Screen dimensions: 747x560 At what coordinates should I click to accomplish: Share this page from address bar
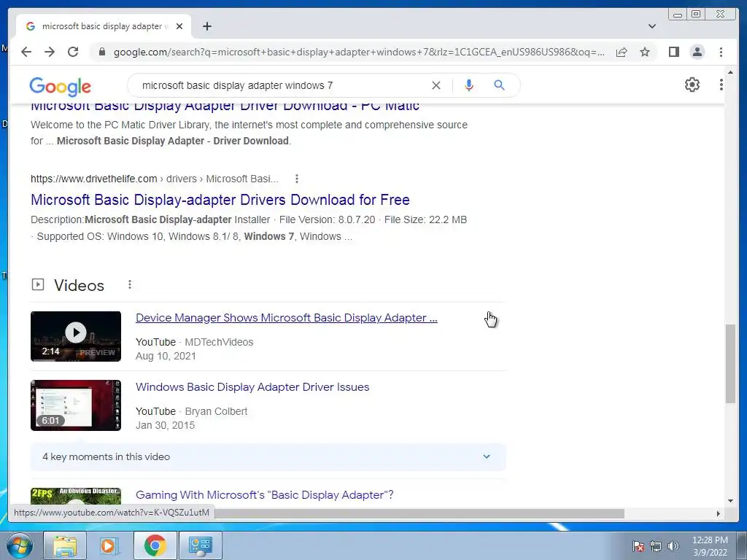point(622,52)
